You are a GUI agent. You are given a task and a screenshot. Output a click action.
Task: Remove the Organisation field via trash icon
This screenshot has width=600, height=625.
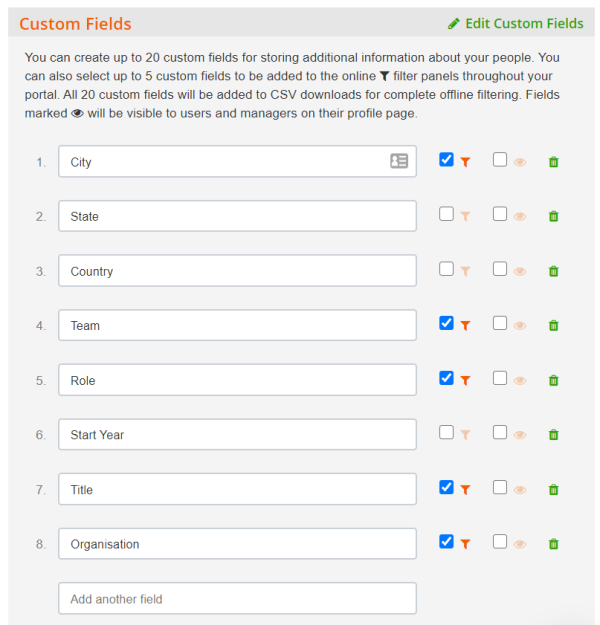(x=553, y=544)
